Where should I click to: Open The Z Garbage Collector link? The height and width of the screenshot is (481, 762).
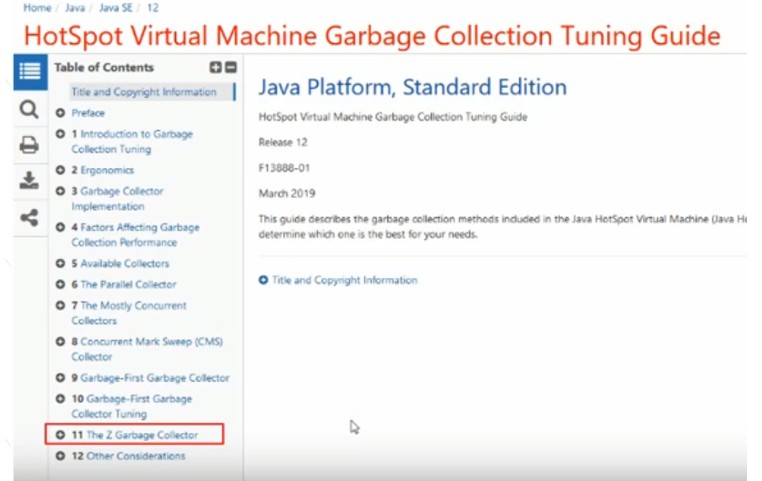coord(142,435)
